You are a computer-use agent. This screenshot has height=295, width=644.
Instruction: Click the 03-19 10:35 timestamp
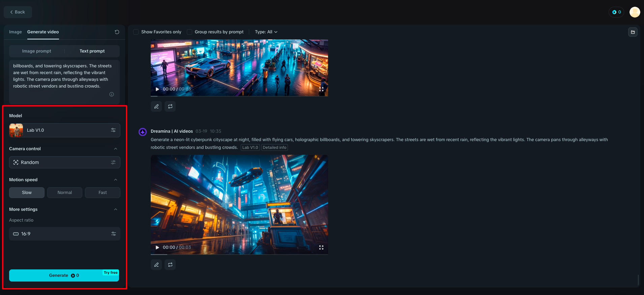[208, 131]
